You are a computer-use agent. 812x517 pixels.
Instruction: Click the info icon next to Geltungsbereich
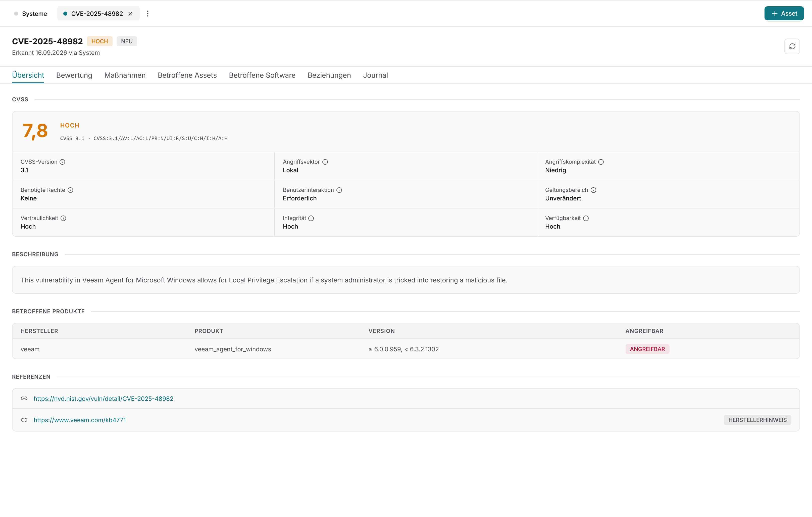[x=593, y=190]
